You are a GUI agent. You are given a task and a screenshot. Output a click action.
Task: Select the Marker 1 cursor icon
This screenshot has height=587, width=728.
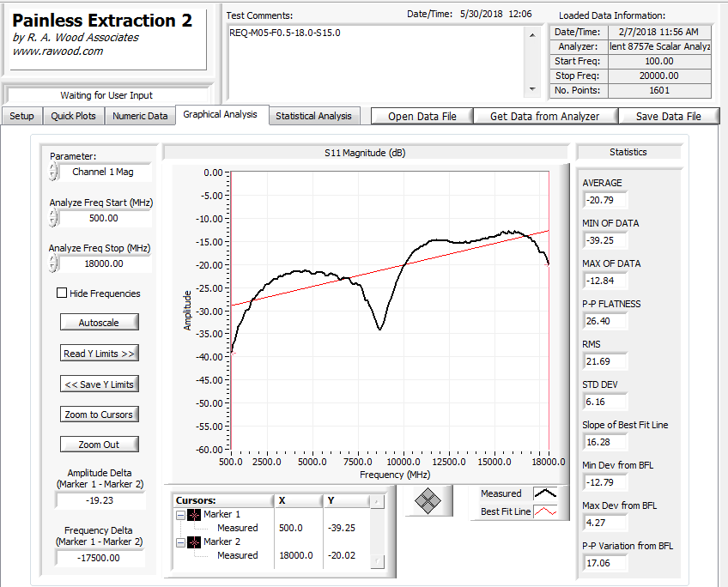pos(194,515)
